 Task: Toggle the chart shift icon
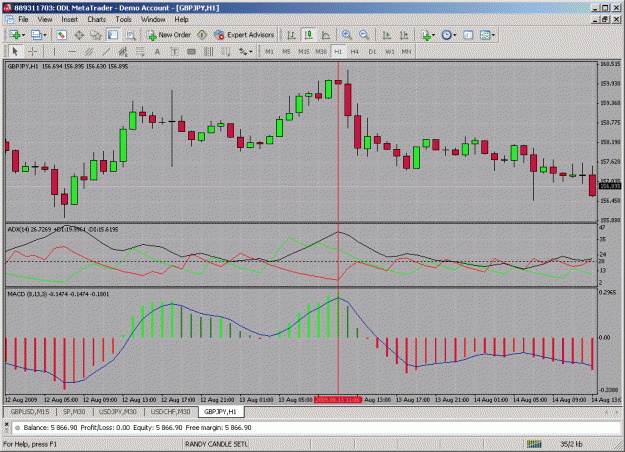[x=403, y=35]
